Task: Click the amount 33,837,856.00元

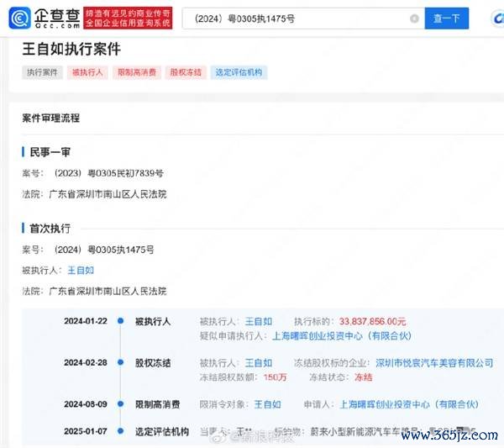Action: [372, 321]
